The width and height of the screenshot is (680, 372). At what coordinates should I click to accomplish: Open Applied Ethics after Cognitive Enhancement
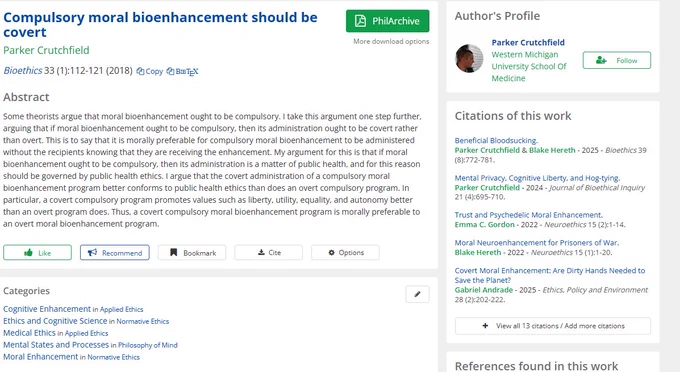coord(121,309)
